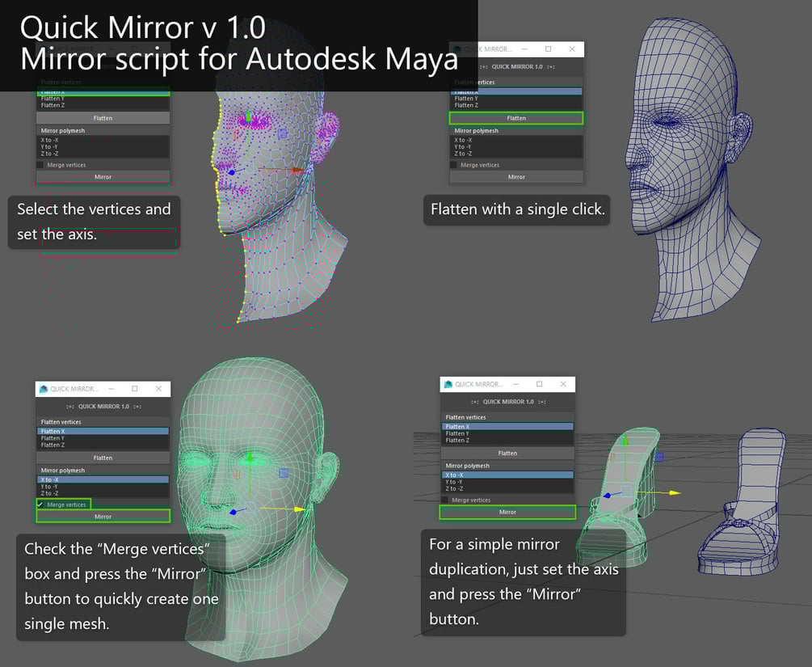
Task: Minimize the 'Flatten with a single click' window
Action: tap(524, 49)
